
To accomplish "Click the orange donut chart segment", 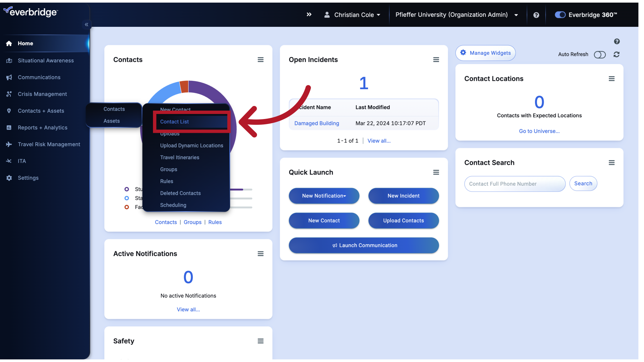I will [184, 86].
